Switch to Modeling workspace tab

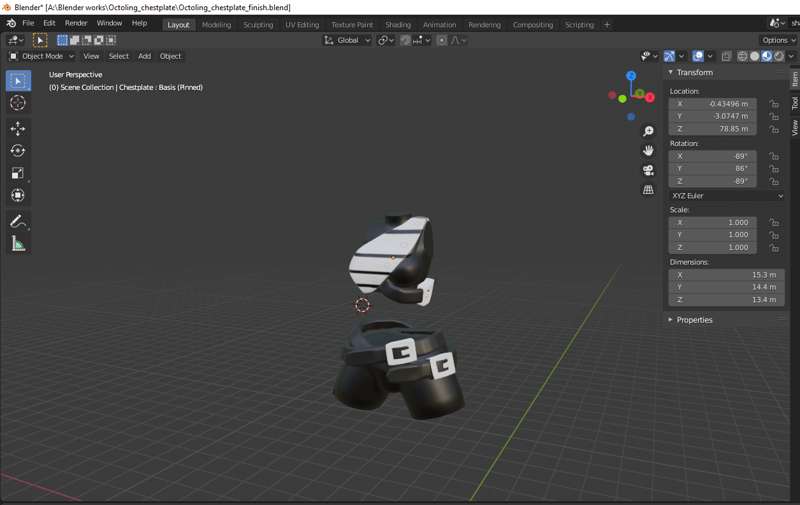(216, 24)
